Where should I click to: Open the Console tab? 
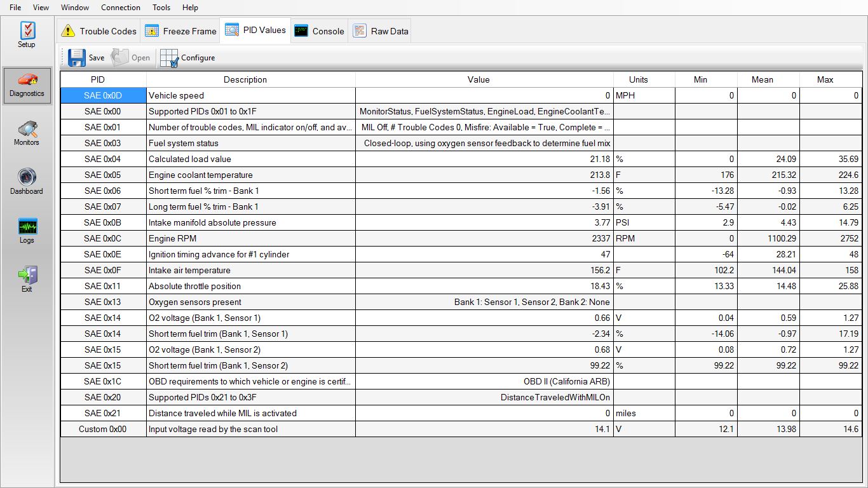pyautogui.click(x=319, y=31)
